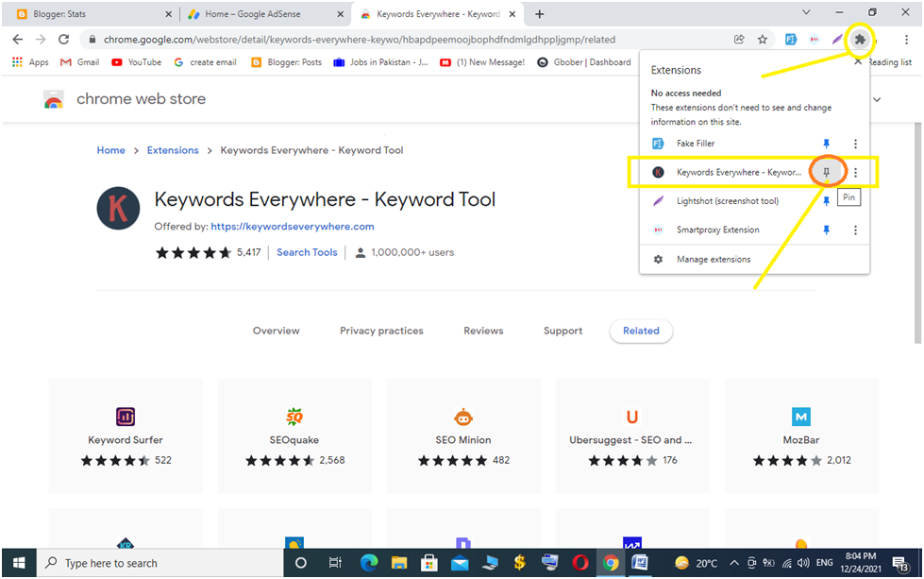924x579 pixels.
Task: Switch to the Reviews tab
Action: [483, 331]
